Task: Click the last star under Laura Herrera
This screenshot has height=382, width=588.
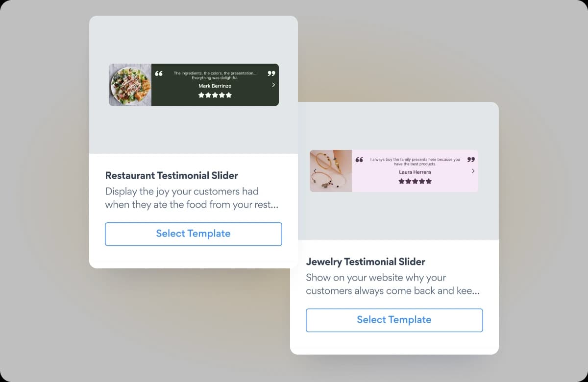Action: [429, 181]
